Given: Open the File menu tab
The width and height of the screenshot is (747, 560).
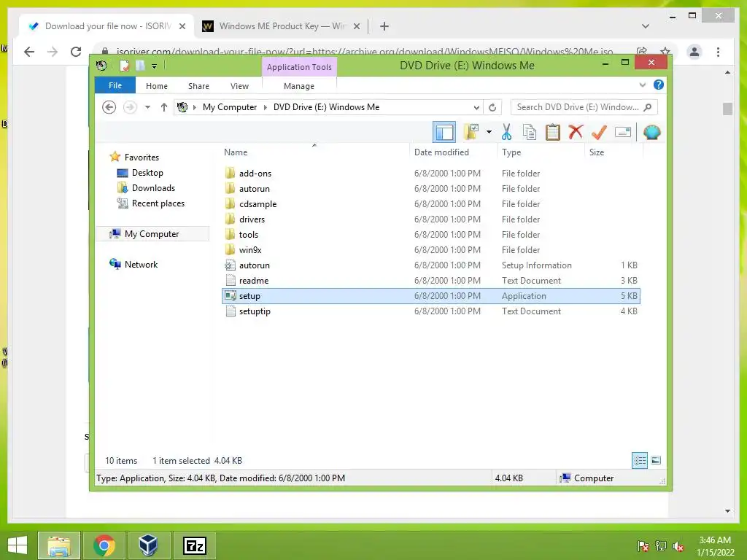Looking at the screenshot, I should click(115, 85).
